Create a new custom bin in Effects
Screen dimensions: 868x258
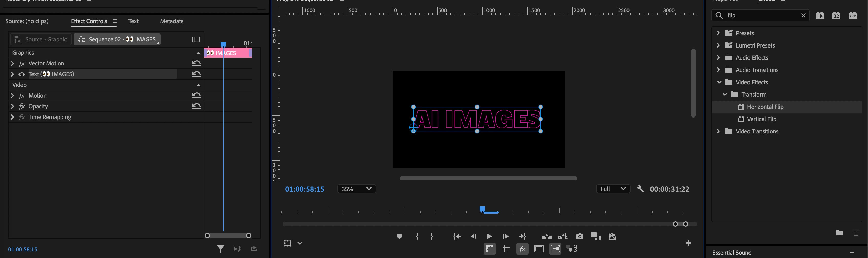(839, 233)
